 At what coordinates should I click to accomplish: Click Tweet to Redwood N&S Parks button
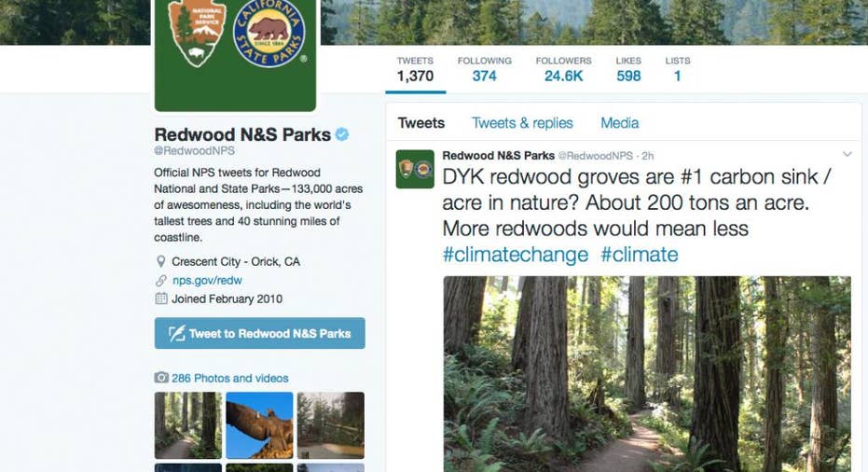coord(259,334)
